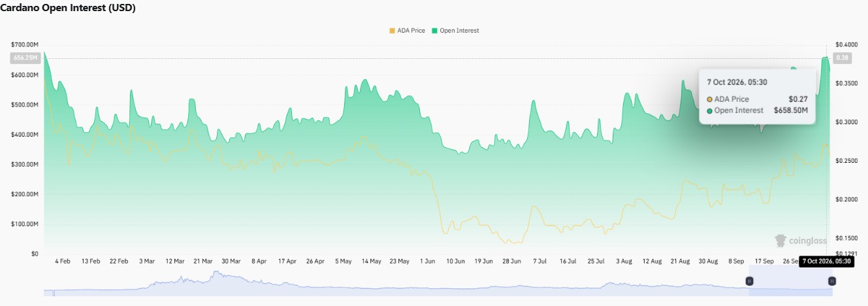Image resolution: width=868 pixels, height=306 pixels.
Task: Click the 19 Jun date label
Action: coord(484,261)
